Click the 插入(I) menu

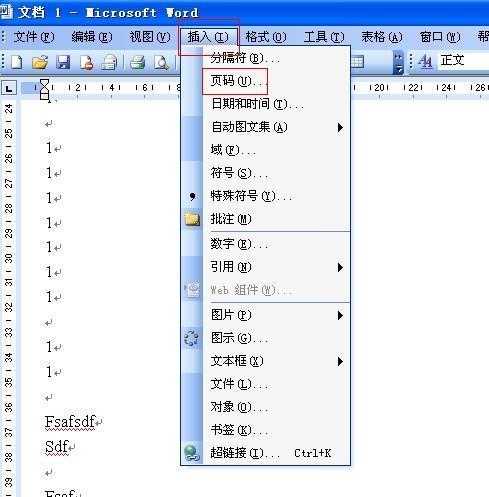click(x=208, y=37)
